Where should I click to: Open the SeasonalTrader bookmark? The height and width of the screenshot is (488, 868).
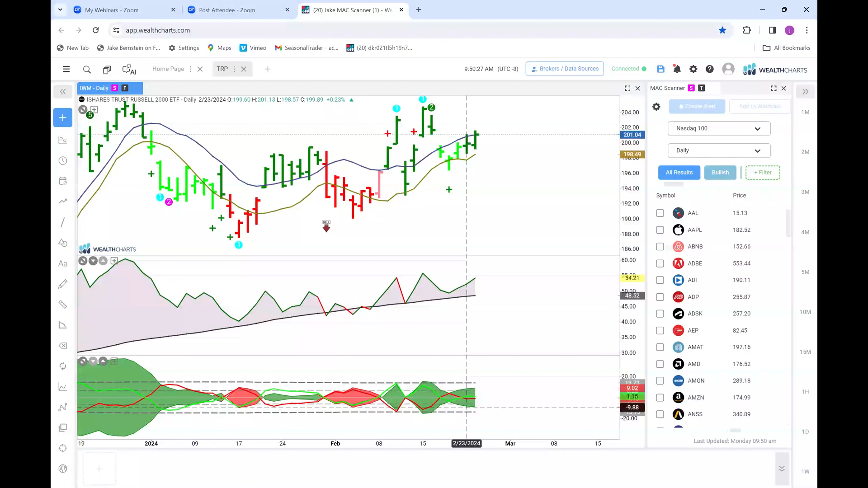[x=307, y=48]
